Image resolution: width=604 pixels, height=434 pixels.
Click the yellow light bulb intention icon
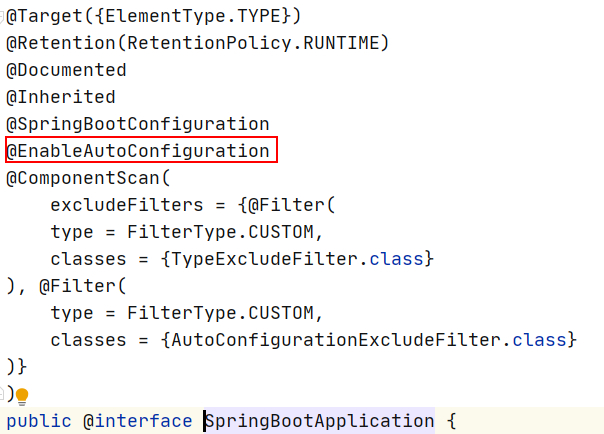point(21,396)
